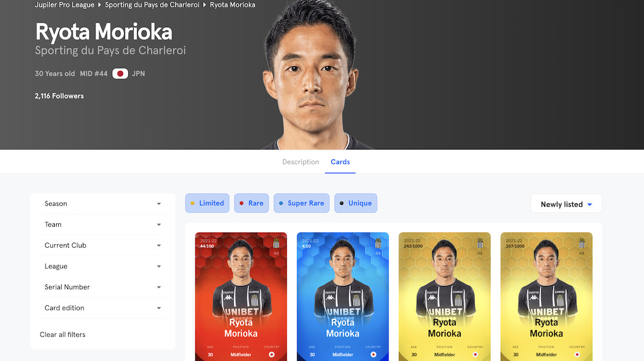Click the Japan flag icon beside JPN
Image resolution: width=644 pixels, height=361 pixels.
[120, 73]
